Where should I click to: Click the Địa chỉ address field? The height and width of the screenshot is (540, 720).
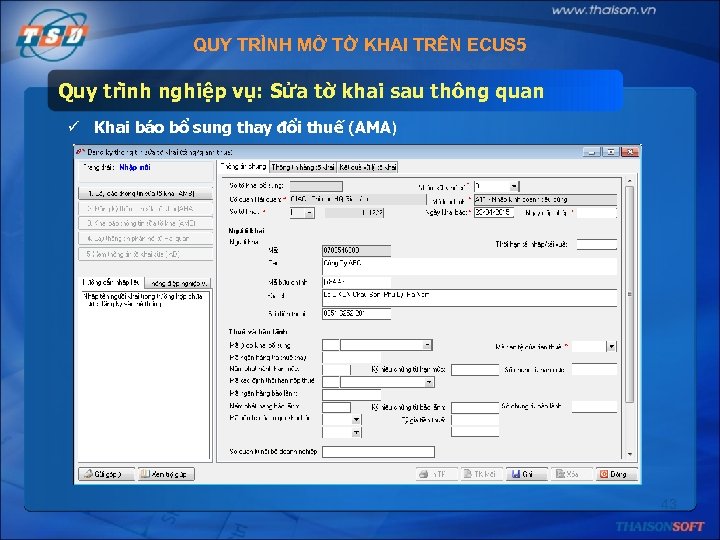tap(469, 298)
